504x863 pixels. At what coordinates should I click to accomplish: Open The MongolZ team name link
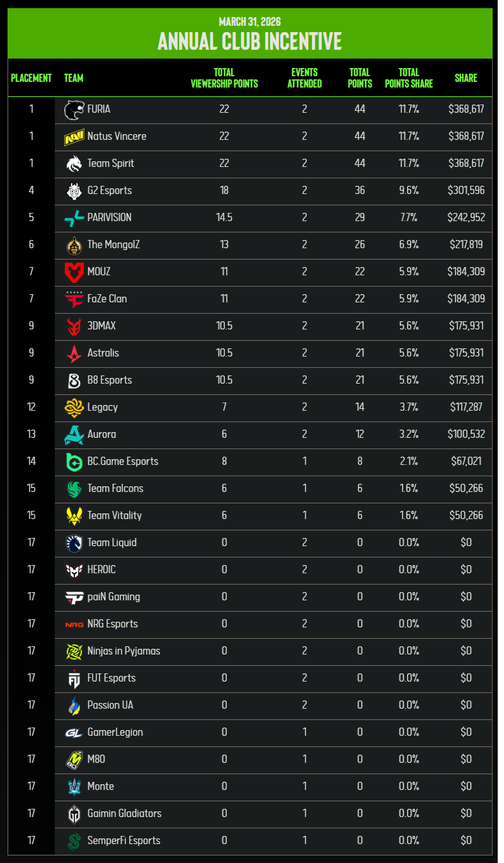113,245
